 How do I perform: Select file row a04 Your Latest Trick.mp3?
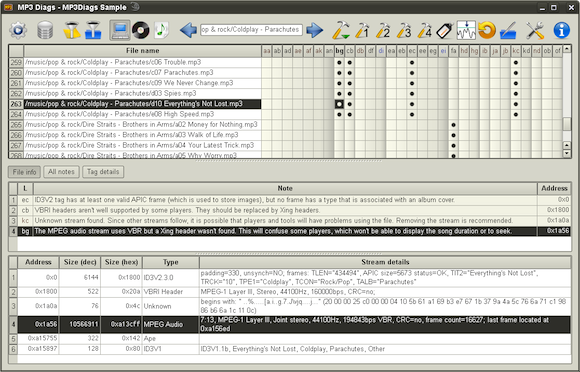click(x=142, y=145)
